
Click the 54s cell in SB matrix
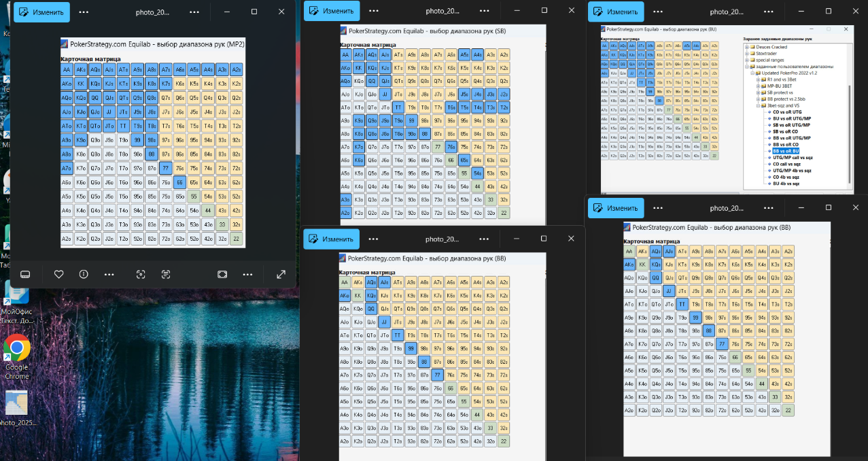point(477,173)
